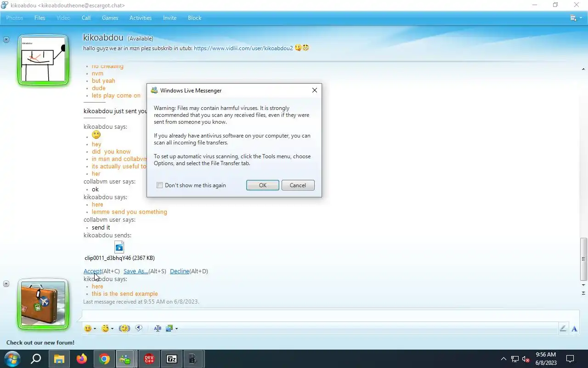Viewport: 588px width, 368px height.
Task: Accept the incoming file transfer
Action: coord(92,271)
